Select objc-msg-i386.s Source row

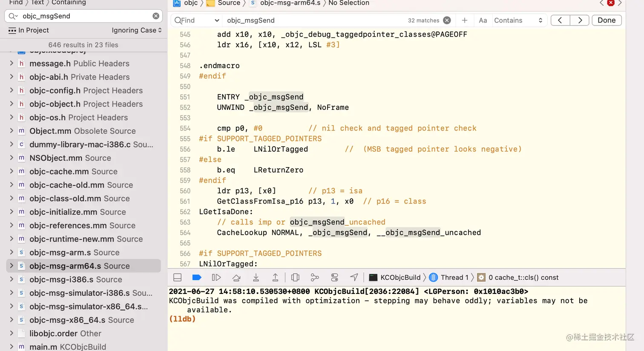pyautogui.click(x=83, y=279)
